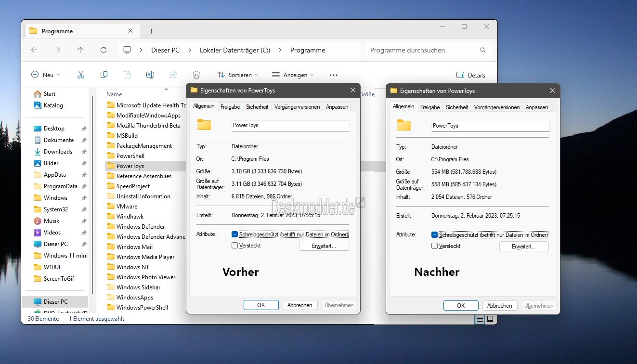
Task: Open the three-dots more options menu
Action: coord(334,75)
